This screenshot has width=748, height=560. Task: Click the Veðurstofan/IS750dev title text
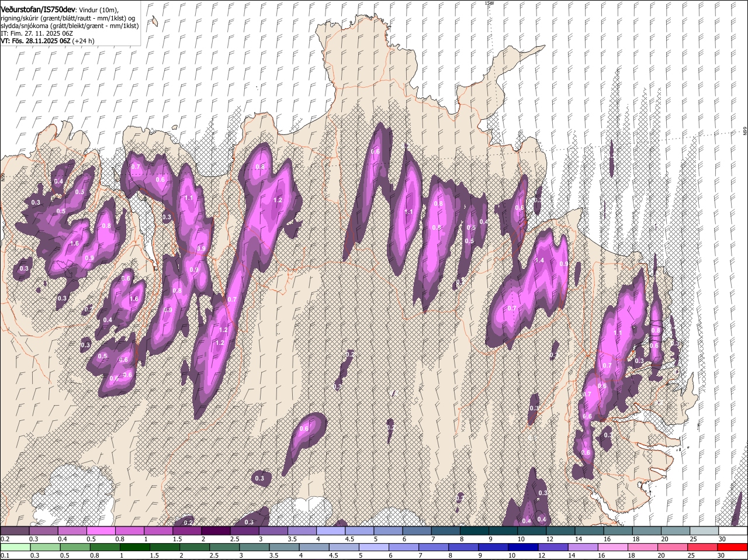(x=38, y=9)
